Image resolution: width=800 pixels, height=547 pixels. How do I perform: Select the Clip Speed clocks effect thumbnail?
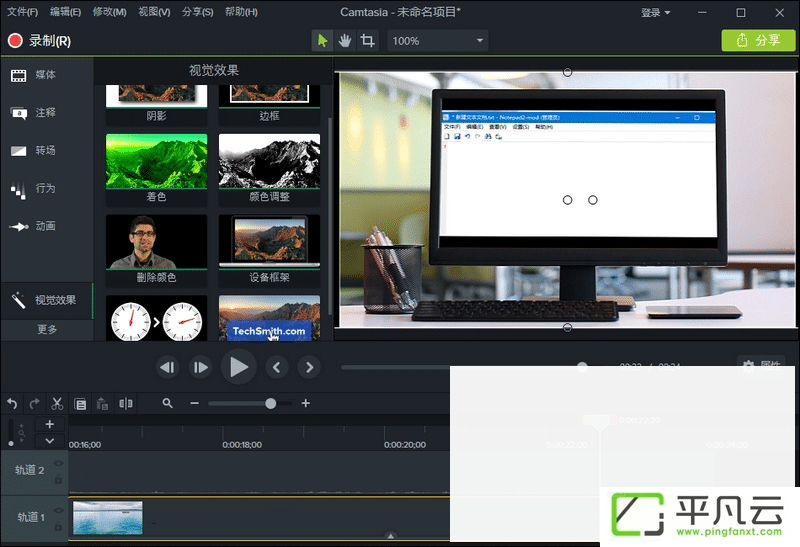coord(157,318)
